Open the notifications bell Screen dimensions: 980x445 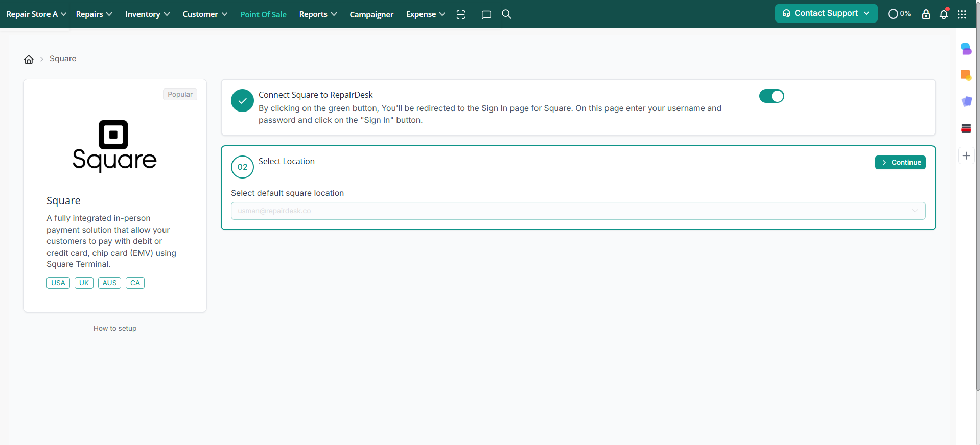(944, 14)
